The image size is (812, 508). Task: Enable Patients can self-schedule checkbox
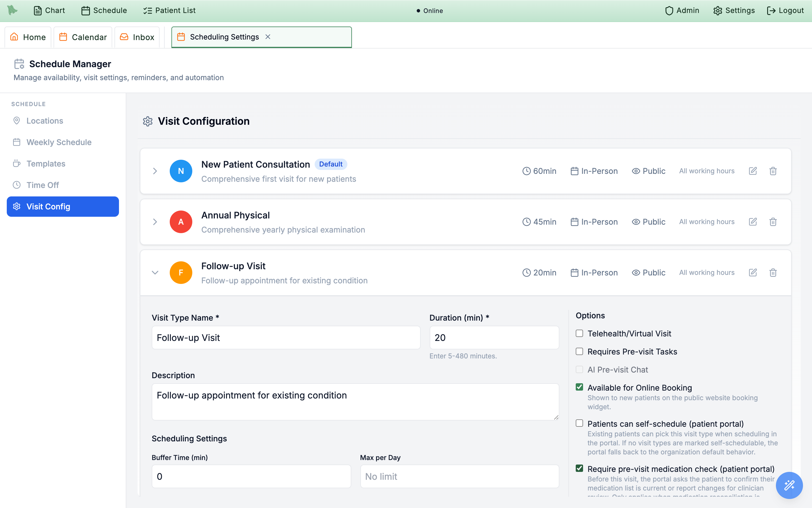click(579, 423)
